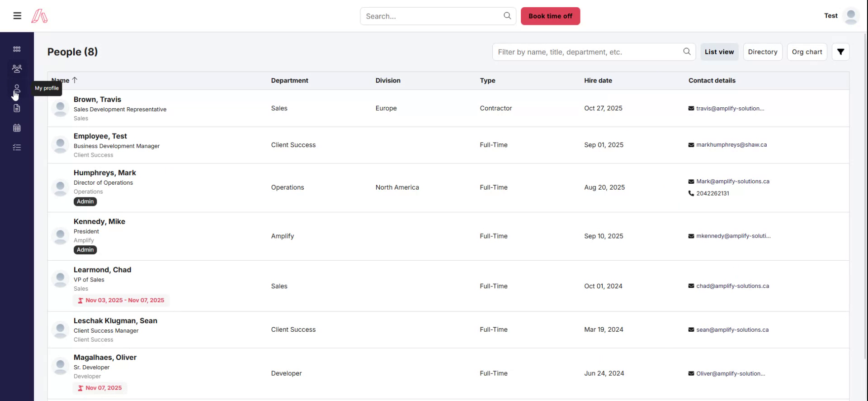Click the top search magnifier icon
Image resolution: width=868 pixels, height=401 pixels.
pos(507,16)
